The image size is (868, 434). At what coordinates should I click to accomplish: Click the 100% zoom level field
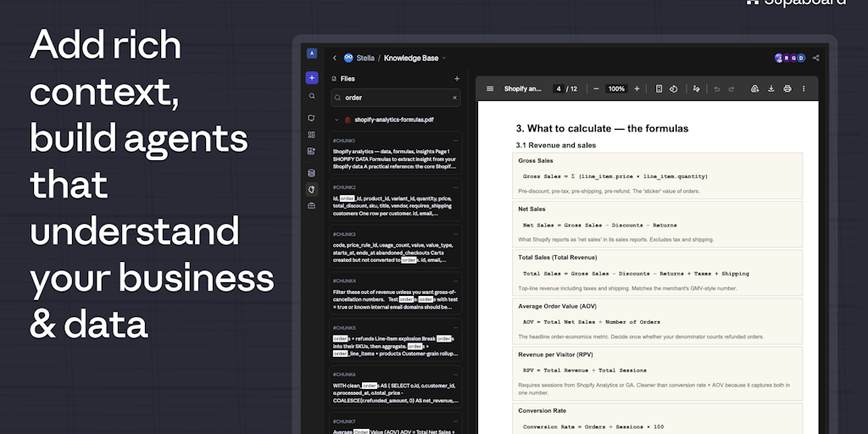coord(616,88)
